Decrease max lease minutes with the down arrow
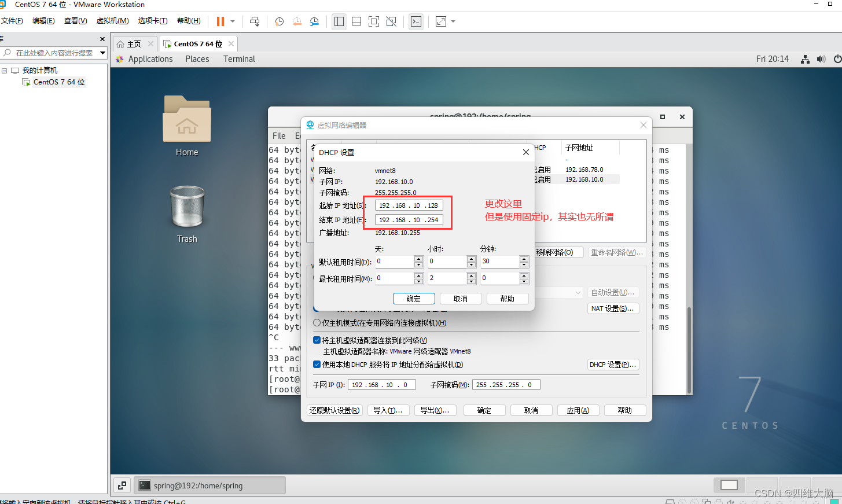 (x=524, y=281)
